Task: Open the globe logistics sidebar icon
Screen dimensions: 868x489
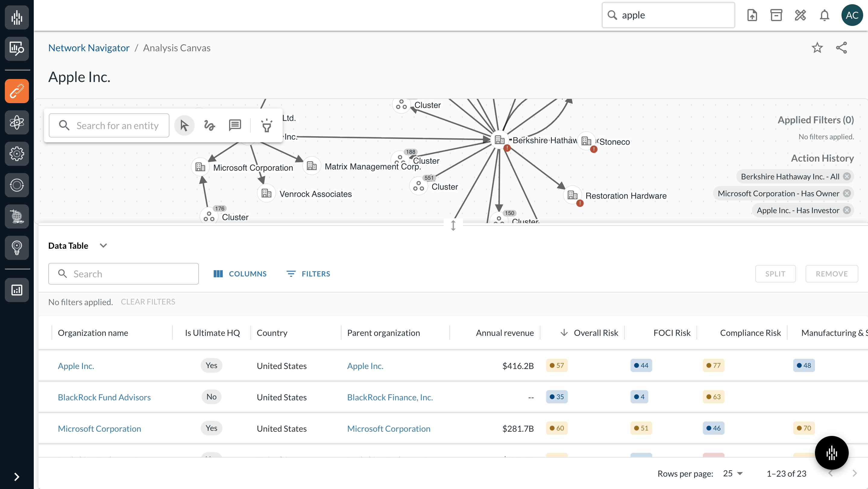Action: coord(17,216)
